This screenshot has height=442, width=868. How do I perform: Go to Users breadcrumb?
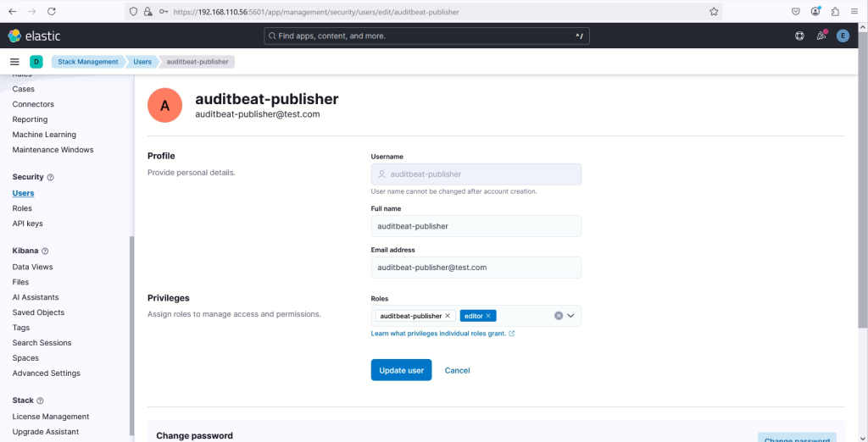(x=142, y=62)
